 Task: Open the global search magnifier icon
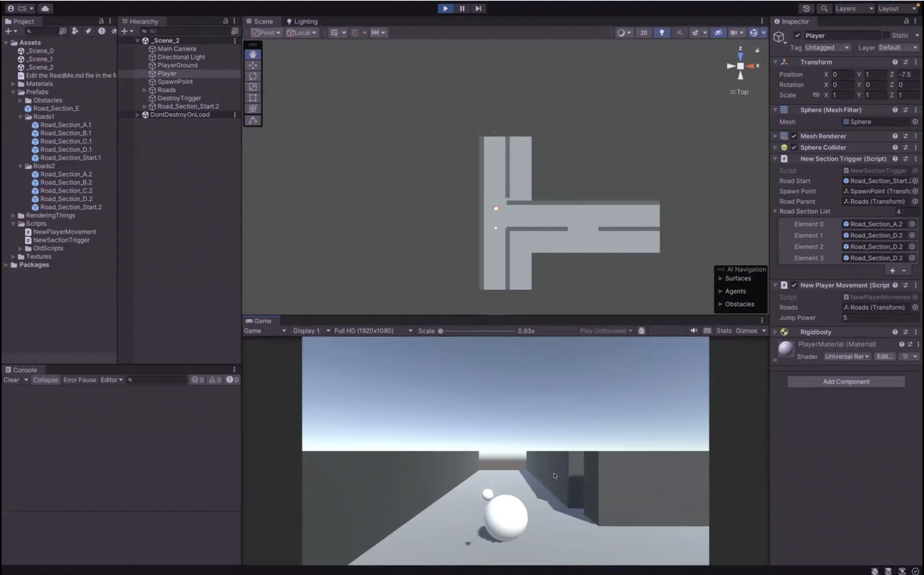click(x=824, y=8)
